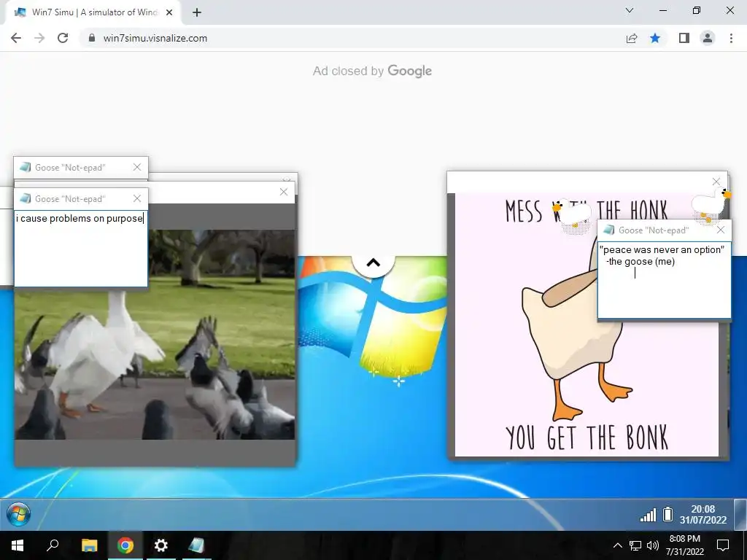Open the Chrome profile avatar

click(708, 38)
